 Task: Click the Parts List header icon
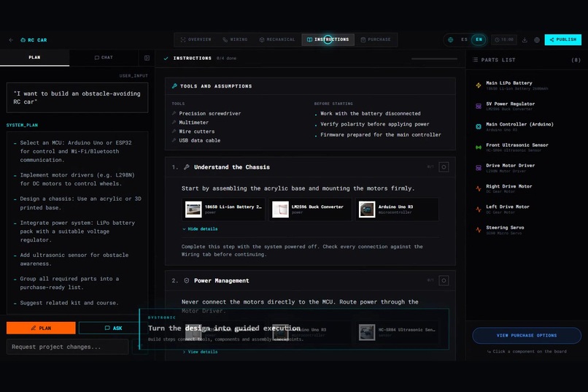pyautogui.click(x=475, y=60)
